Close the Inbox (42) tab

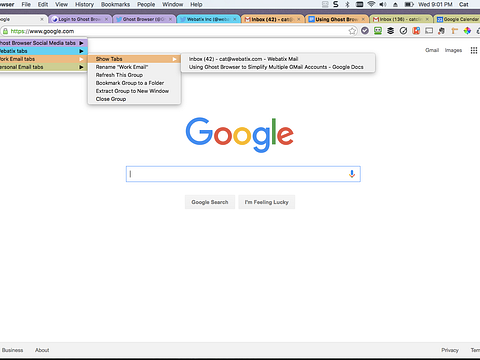click(x=299, y=19)
